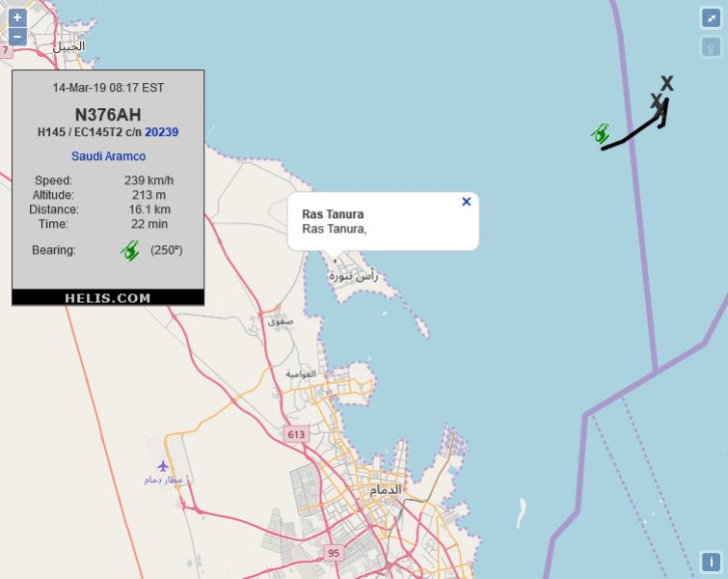Open the Saudi Aramco operator link
Viewport: 728px width, 579px height.
(x=109, y=155)
